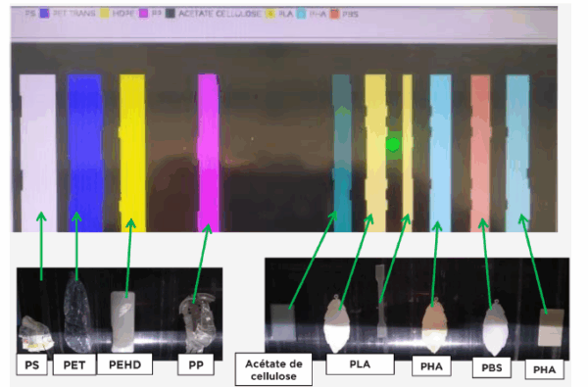The image size is (588, 387).
Task: Select the 'ACETATE CELLULOSE' legend text
Action: (220, 14)
